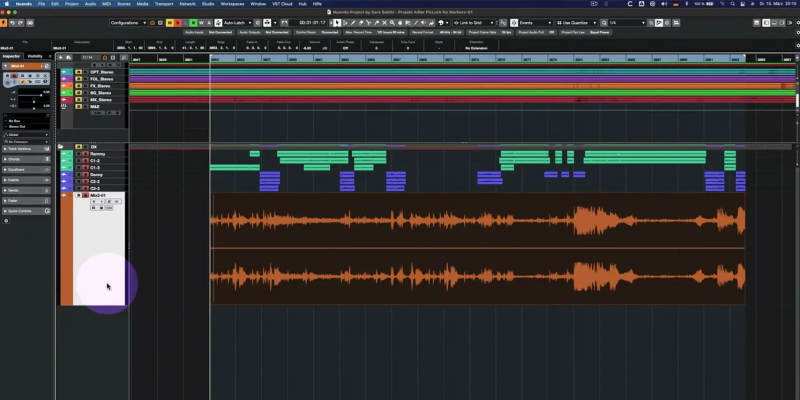
Task: Click the Undo arrow icon
Action: pos(12,22)
